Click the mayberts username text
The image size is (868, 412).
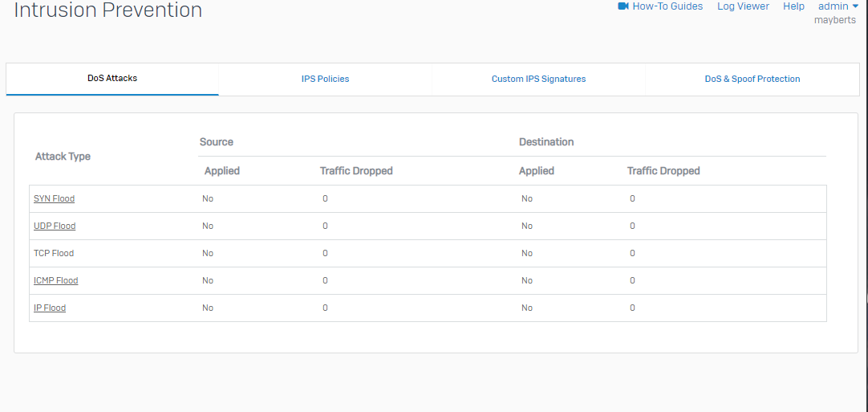[x=834, y=20]
